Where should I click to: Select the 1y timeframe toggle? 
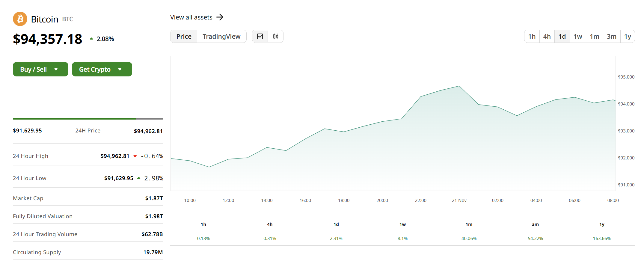(x=627, y=36)
